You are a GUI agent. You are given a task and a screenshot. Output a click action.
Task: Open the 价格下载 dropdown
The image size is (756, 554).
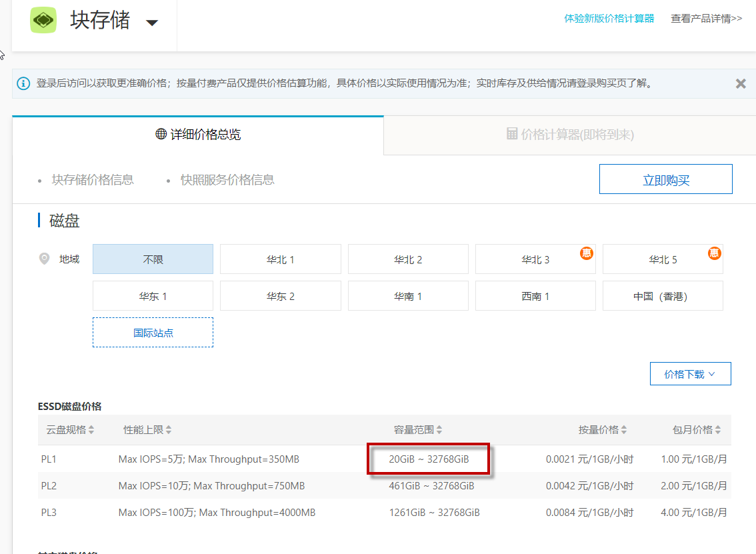tap(690, 374)
